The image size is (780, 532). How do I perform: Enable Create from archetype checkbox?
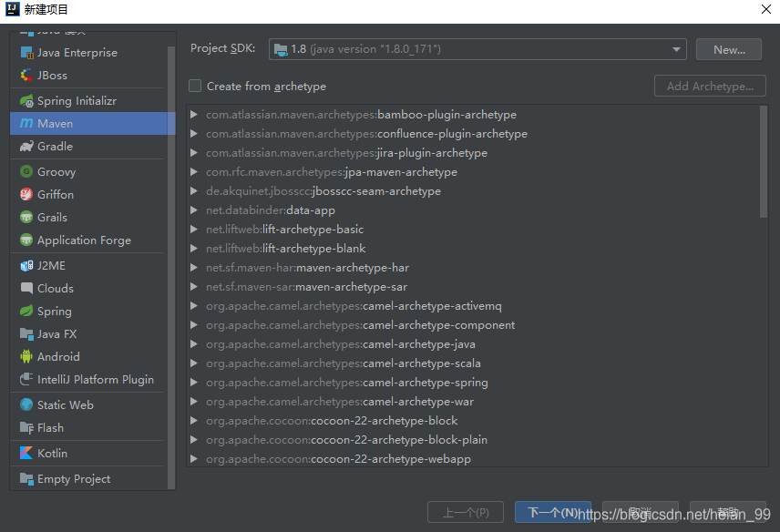click(x=195, y=86)
